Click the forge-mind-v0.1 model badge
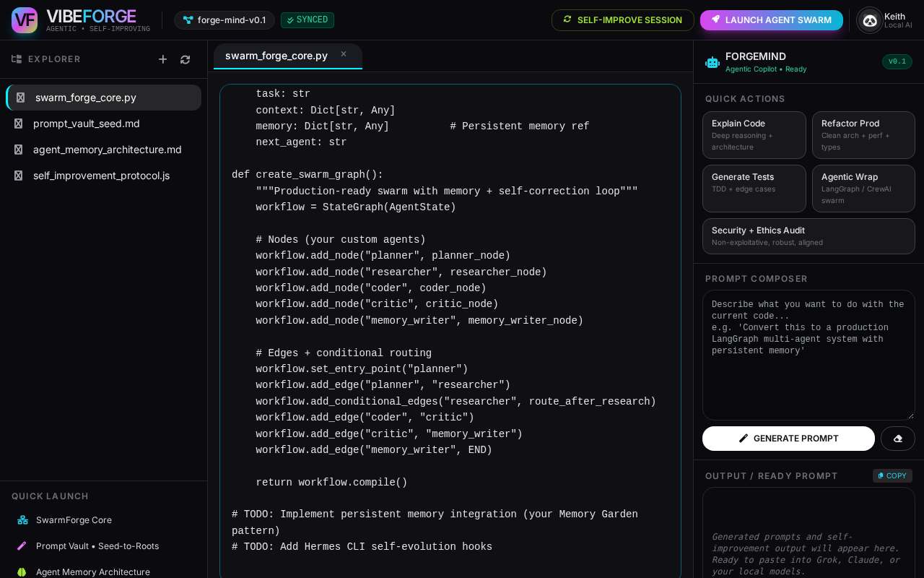 pyautogui.click(x=224, y=20)
